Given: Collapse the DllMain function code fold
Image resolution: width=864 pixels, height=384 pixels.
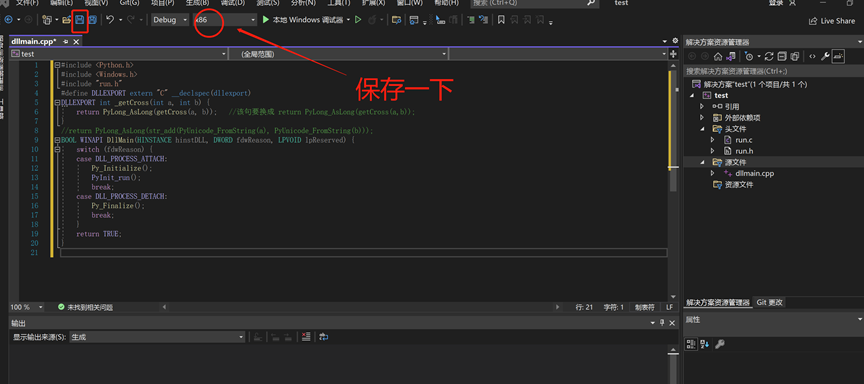Looking at the screenshot, I should coord(57,140).
